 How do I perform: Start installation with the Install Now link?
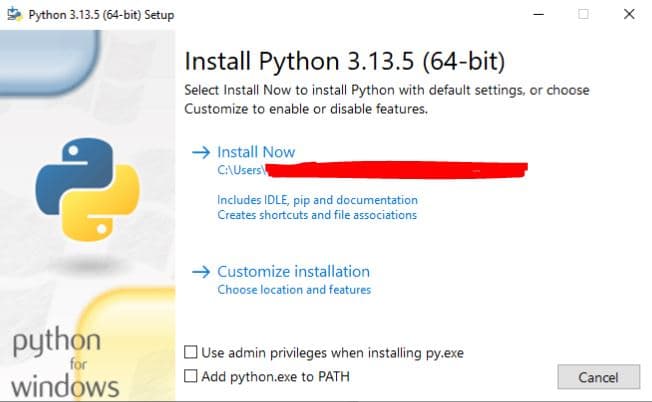click(x=256, y=152)
